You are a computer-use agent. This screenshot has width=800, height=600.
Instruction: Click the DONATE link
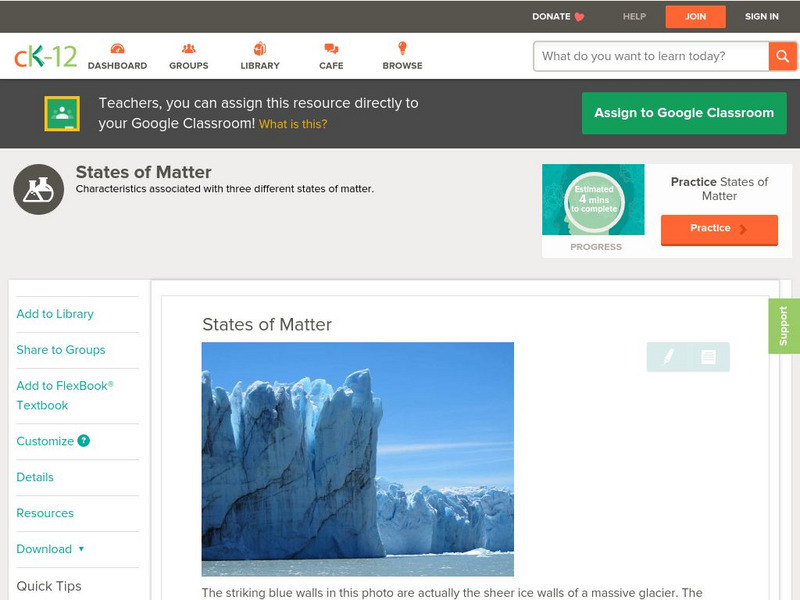point(551,17)
